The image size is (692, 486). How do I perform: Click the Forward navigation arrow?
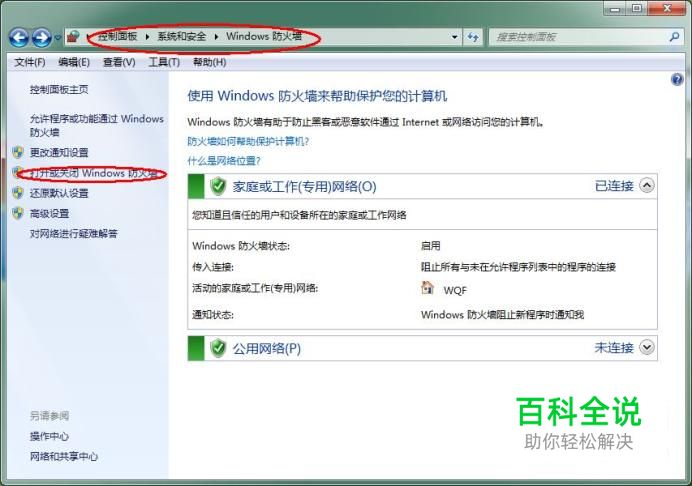coord(41,38)
